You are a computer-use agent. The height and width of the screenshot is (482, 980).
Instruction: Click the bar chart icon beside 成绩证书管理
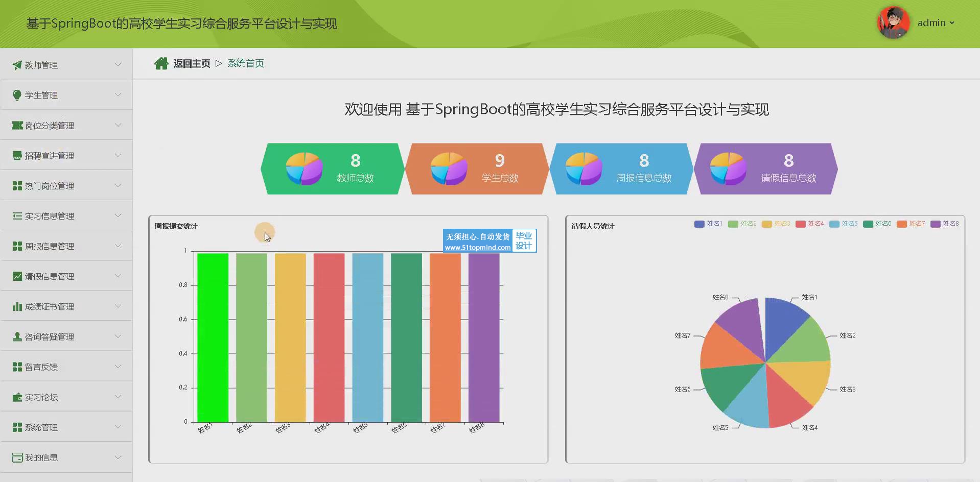click(x=17, y=306)
